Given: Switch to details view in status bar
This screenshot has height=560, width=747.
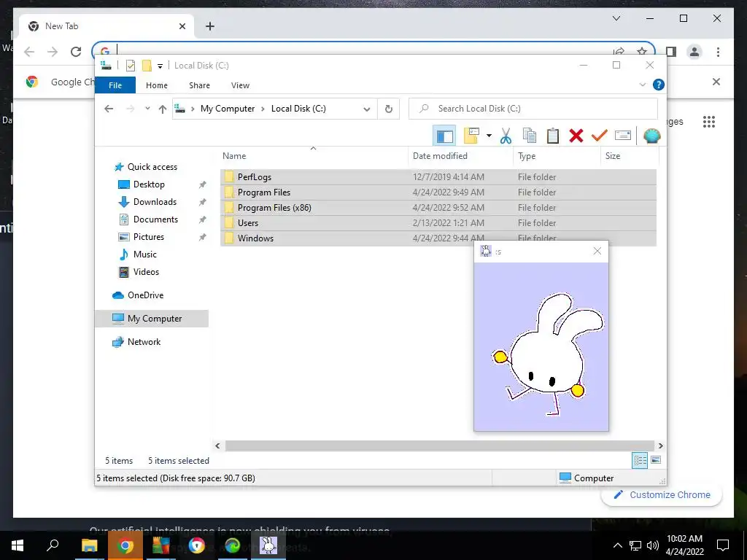Looking at the screenshot, I should 640,460.
